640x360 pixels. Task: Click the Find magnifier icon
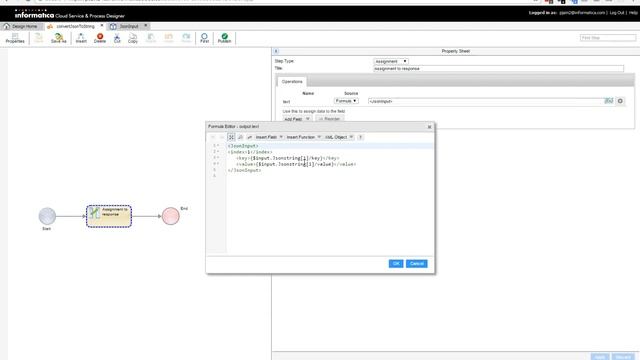tap(204, 38)
